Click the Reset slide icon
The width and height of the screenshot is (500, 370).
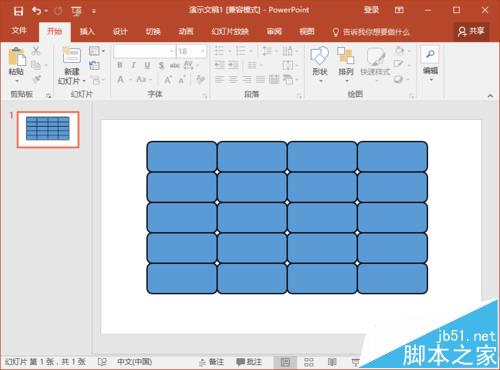click(x=95, y=65)
